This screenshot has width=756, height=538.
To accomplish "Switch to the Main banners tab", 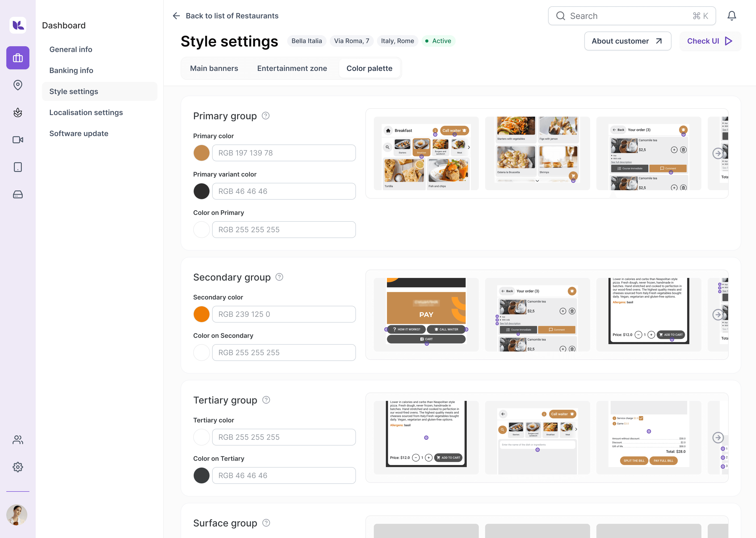I will pyautogui.click(x=214, y=68).
